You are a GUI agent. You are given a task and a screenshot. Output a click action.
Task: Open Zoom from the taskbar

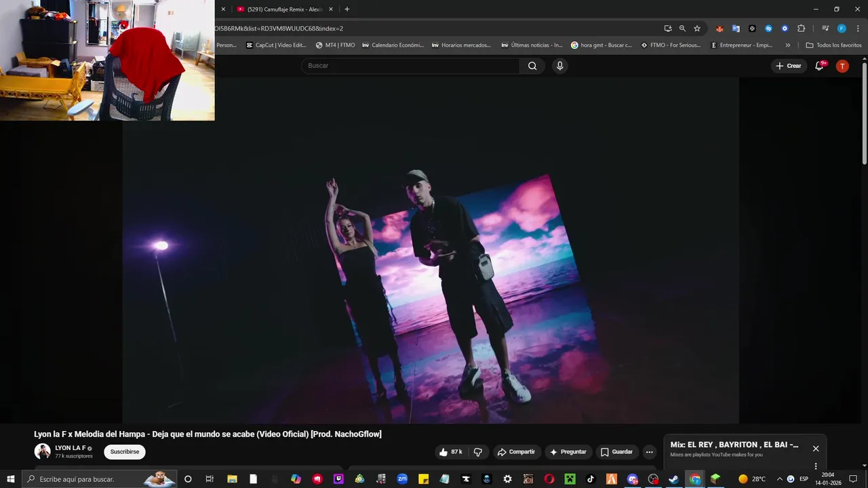[x=402, y=479]
